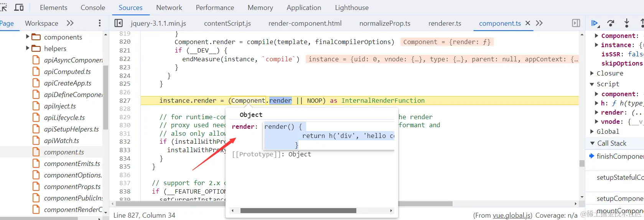Viewport: 644px width, 220px height.
Task: Select setupComponent call stack frame
Action: click(620, 199)
